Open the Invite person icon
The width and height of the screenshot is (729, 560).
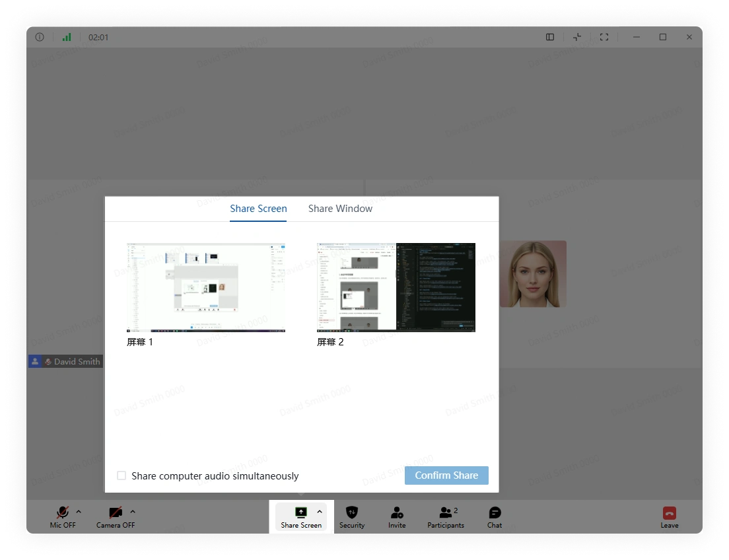[397, 512]
